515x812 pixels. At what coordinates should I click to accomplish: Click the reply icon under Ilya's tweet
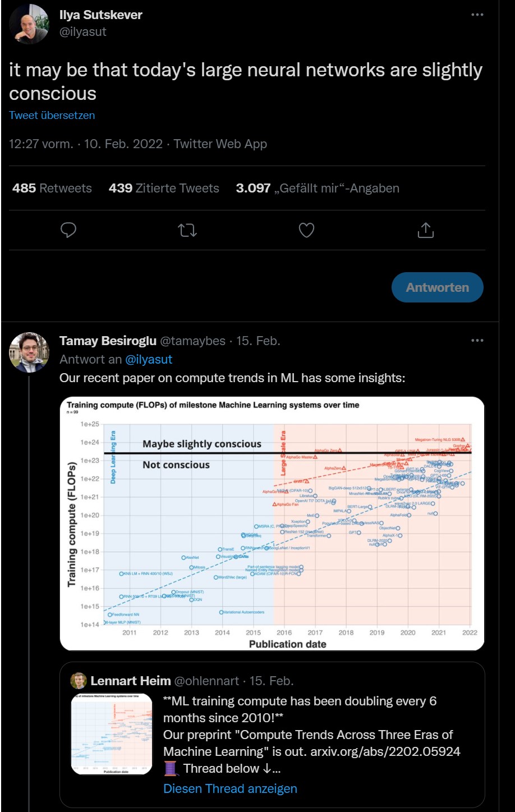click(68, 230)
